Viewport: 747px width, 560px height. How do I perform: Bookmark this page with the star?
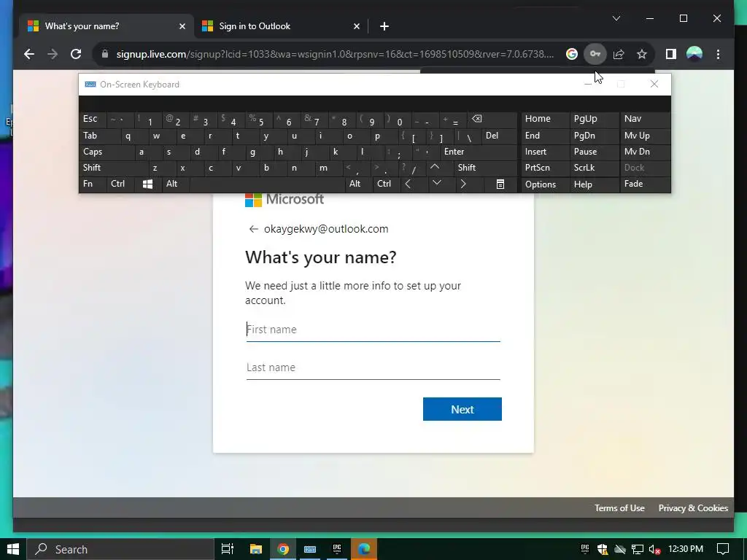[x=642, y=54]
